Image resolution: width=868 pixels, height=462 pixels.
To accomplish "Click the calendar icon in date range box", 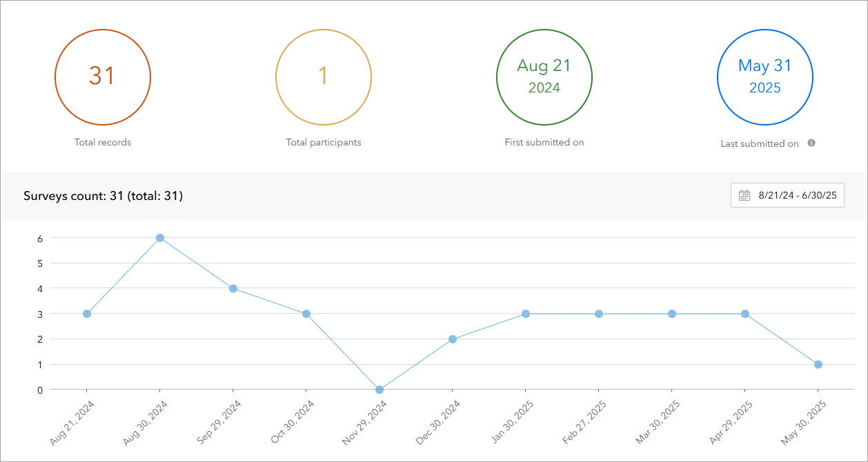I will (744, 195).
